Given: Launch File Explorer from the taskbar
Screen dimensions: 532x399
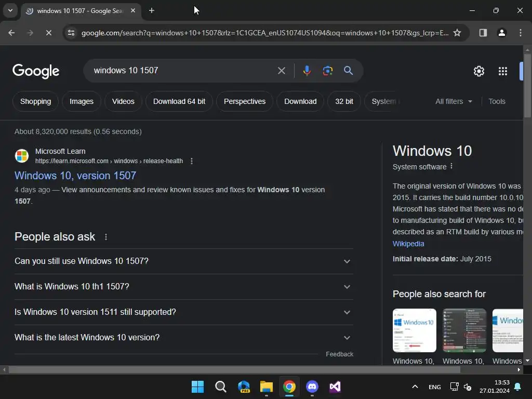Looking at the screenshot, I should [x=267, y=387].
